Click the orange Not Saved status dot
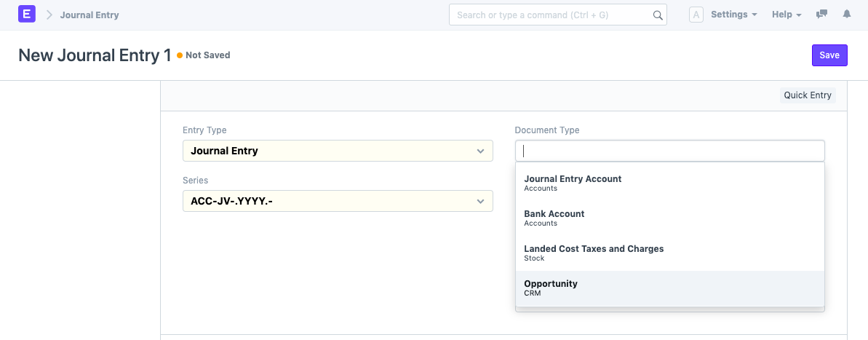The width and height of the screenshot is (868, 340). coord(180,55)
